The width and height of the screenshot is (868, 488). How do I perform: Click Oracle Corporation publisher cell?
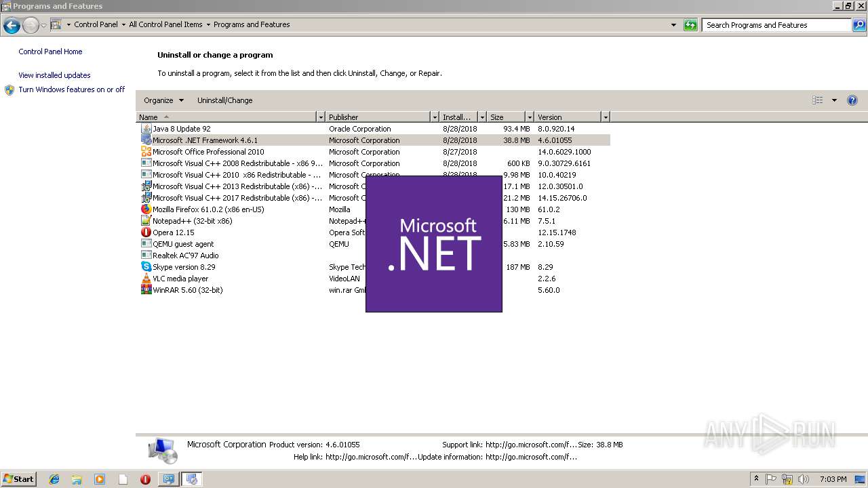(360, 129)
